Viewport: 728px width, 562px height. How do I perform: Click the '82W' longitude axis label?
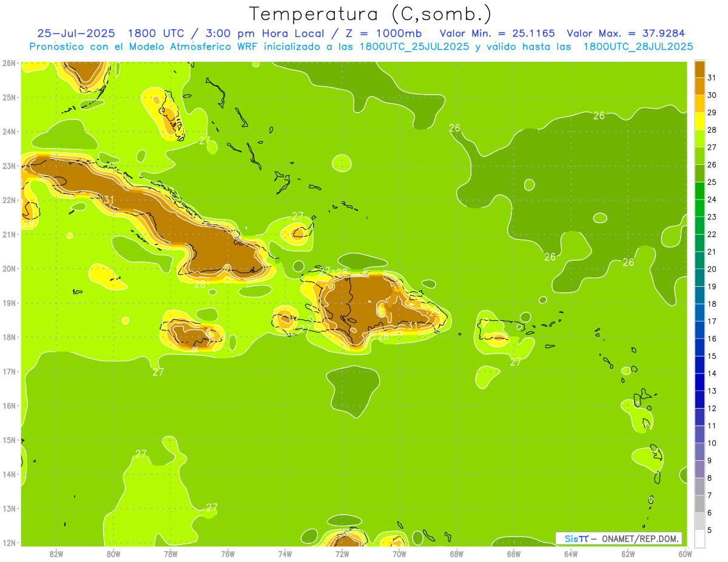click(56, 554)
